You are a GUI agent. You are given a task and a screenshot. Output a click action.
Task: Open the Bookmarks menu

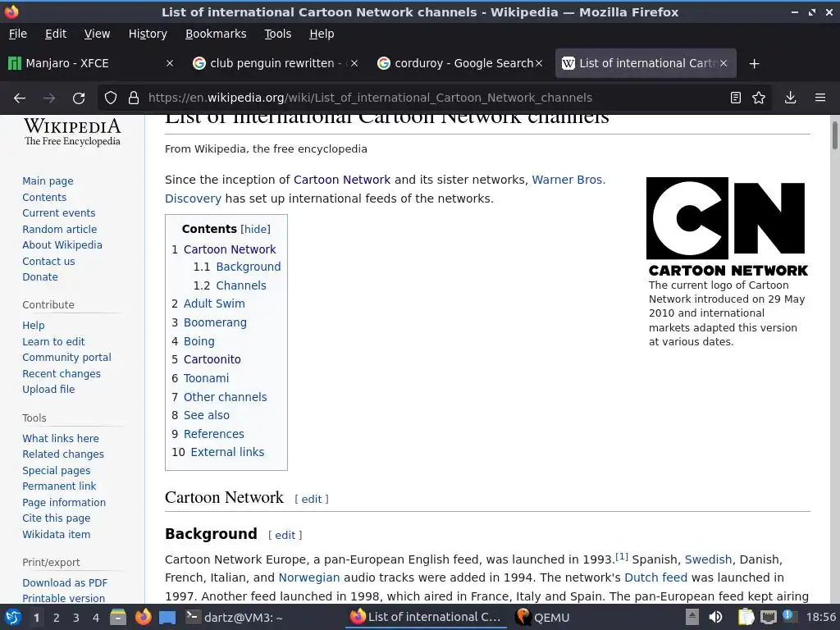tap(216, 34)
